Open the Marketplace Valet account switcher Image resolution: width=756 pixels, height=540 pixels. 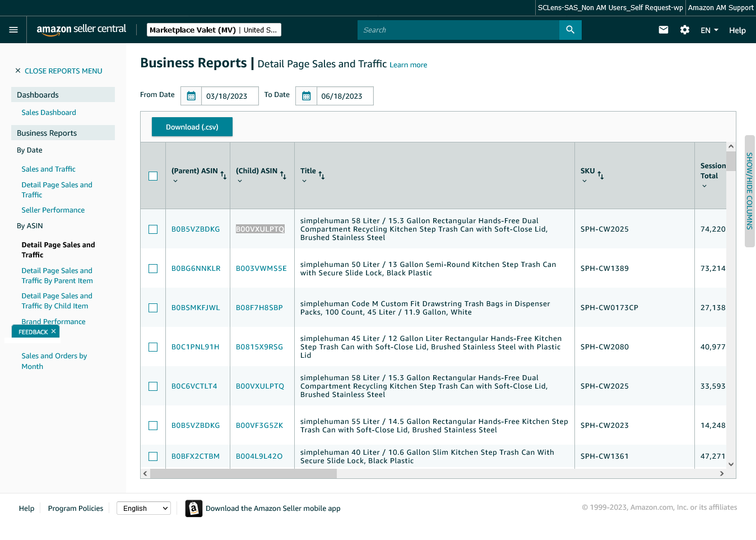point(214,30)
